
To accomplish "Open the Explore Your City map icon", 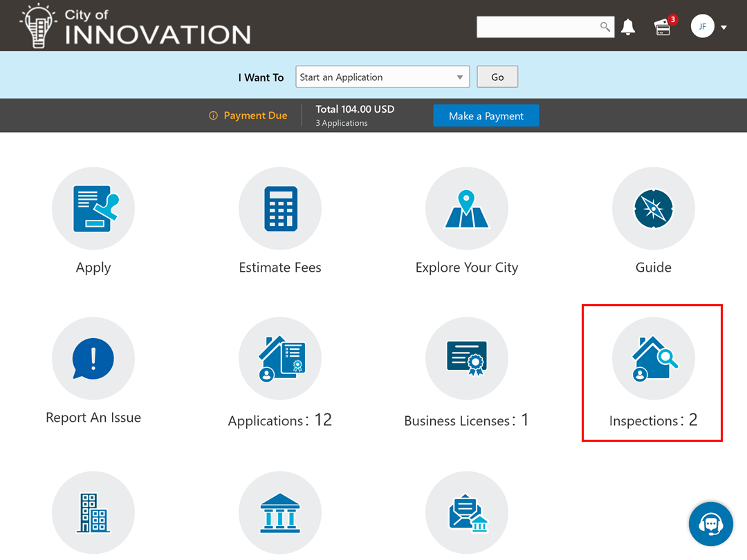I will [x=467, y=209].
